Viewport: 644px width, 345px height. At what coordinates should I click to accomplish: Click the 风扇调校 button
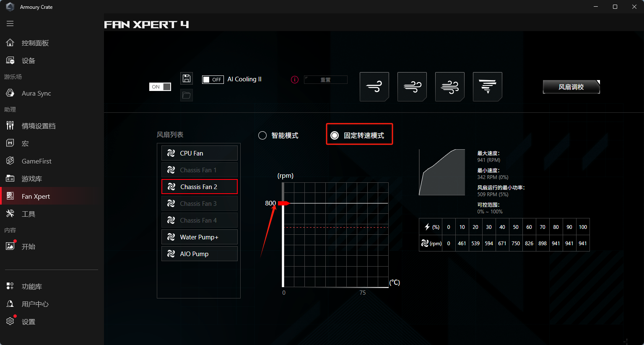571,87
